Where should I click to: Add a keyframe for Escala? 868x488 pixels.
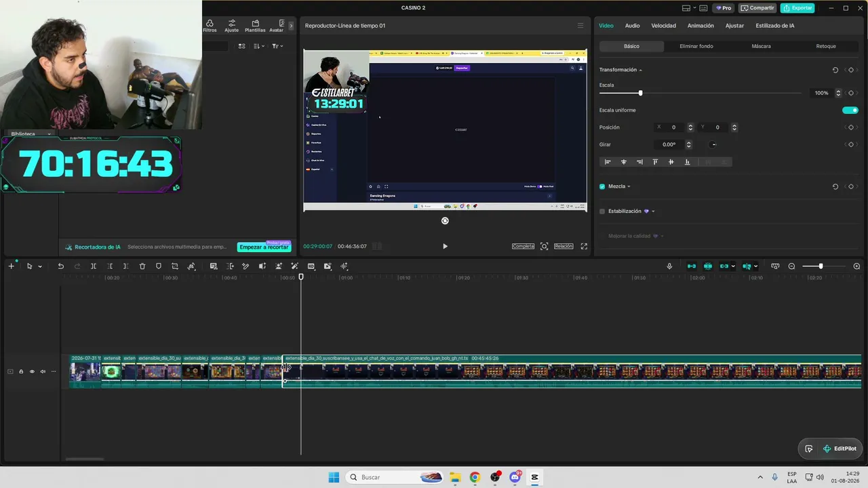point(851,93)
